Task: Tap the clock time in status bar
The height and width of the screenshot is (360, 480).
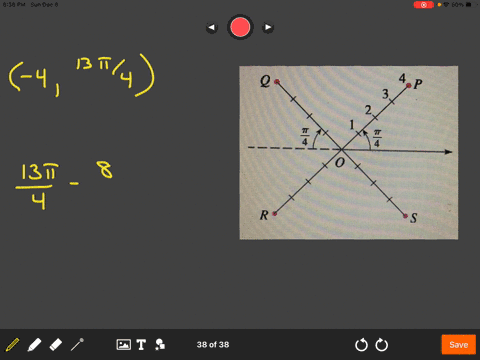Action: click(x=14, y=4)
